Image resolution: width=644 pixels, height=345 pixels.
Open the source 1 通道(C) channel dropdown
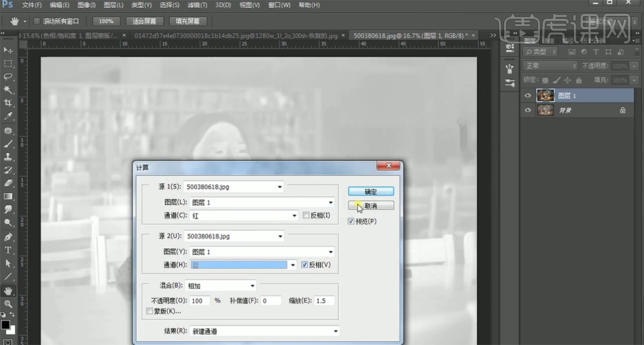click(243, 215)
